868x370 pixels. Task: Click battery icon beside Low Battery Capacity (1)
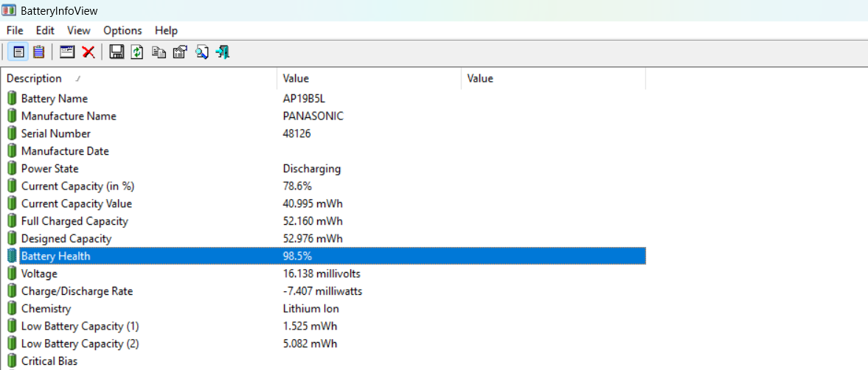(13, 326)
